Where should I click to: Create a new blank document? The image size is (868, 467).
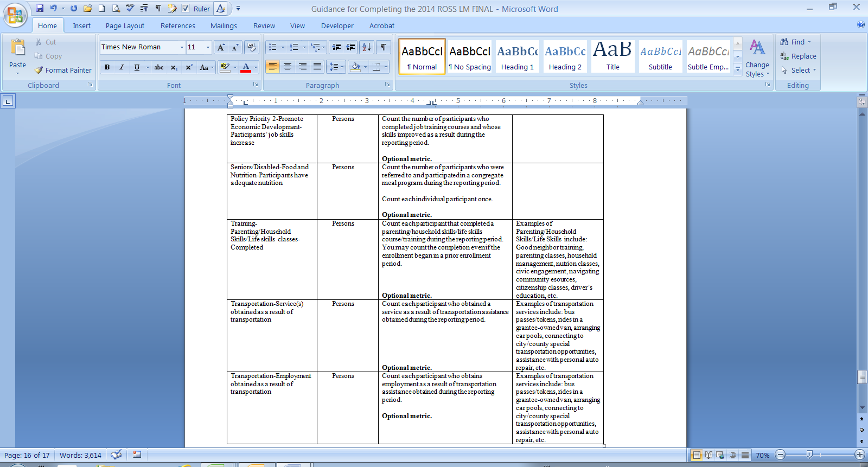click(101, 8)
